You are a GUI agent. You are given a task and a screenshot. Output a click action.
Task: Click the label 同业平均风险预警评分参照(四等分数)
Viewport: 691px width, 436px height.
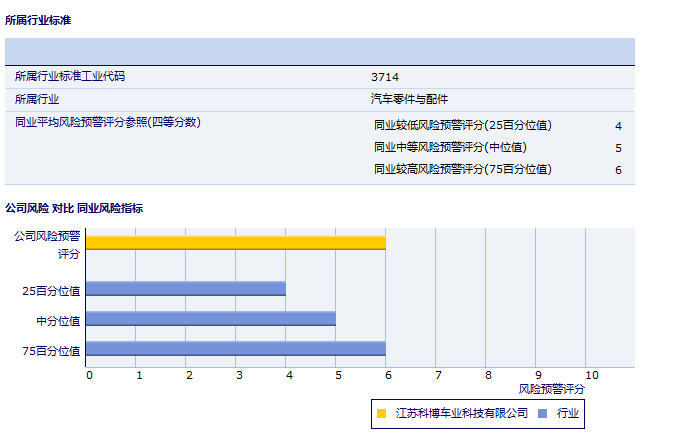click(x=108, y=122)
